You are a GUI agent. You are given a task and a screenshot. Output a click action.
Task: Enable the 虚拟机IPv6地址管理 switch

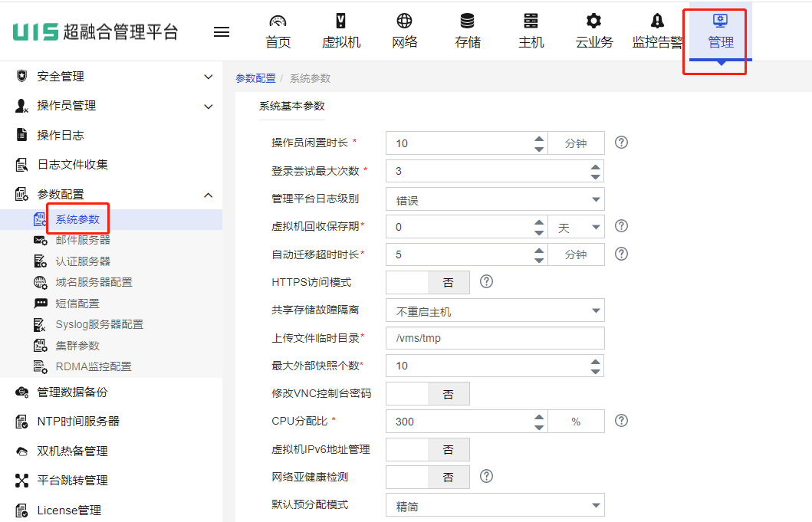tap(427, 450)
